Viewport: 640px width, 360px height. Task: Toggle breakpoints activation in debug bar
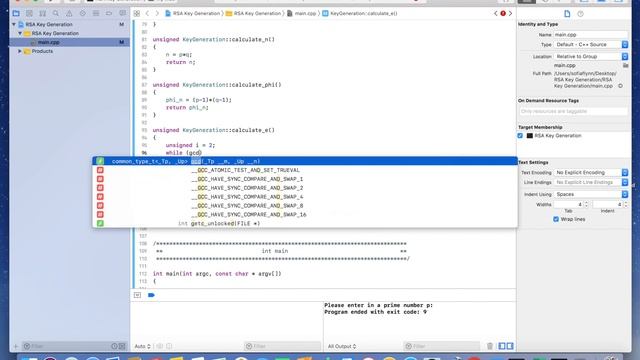click(151, 295)
